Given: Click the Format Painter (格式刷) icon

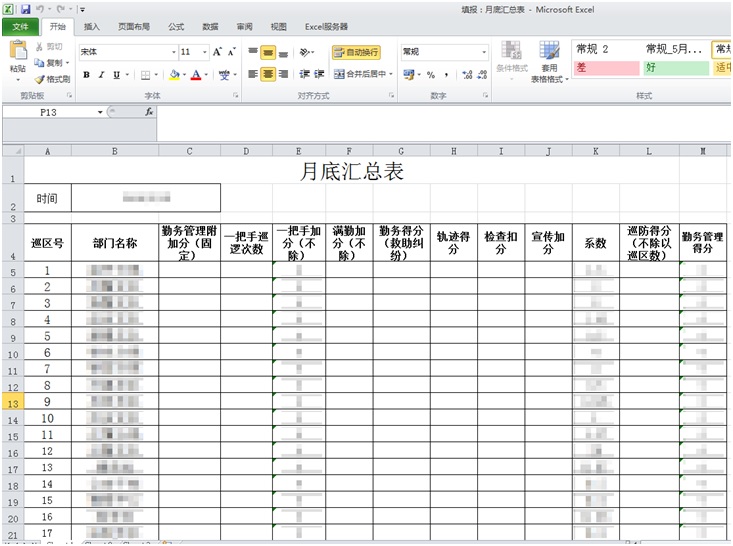Looking at the screenshot, I should (52, 79).
